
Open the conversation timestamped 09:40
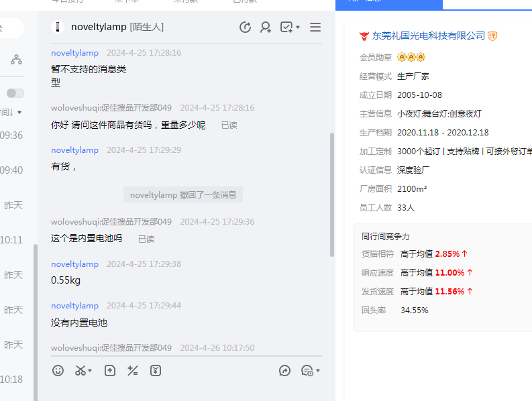(x=11, y=170)
